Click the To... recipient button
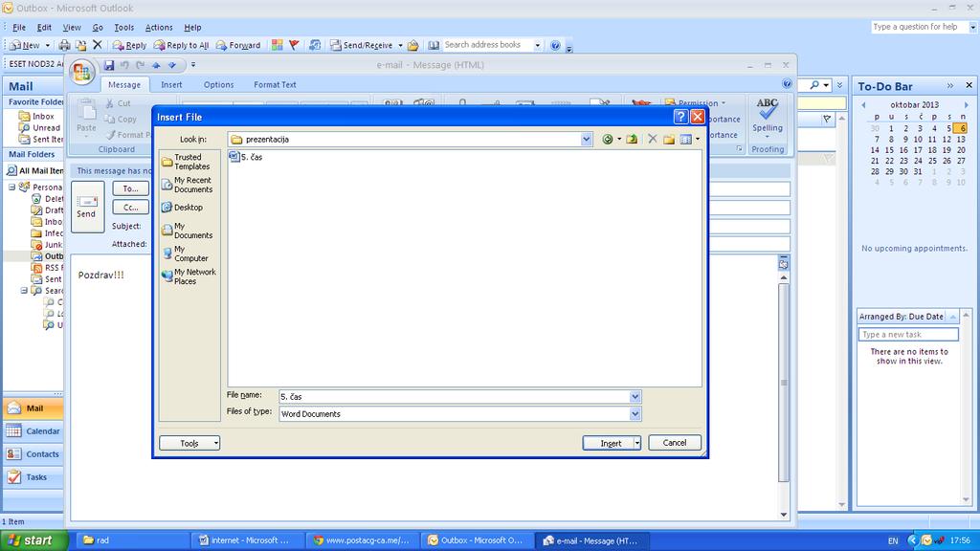The height and width of the screenshot is (551, 980). point(130,188)
